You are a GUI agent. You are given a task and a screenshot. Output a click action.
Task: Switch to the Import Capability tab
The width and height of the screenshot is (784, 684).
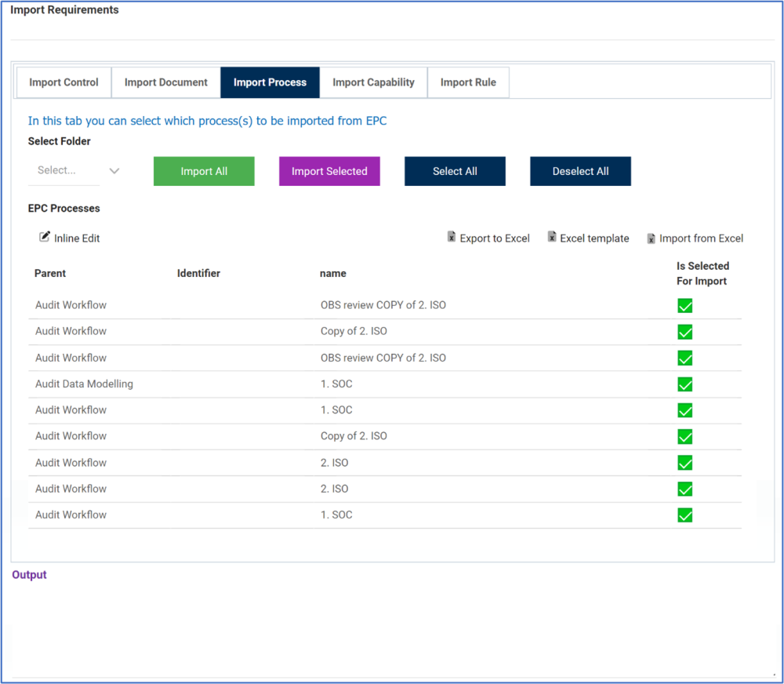373,82
